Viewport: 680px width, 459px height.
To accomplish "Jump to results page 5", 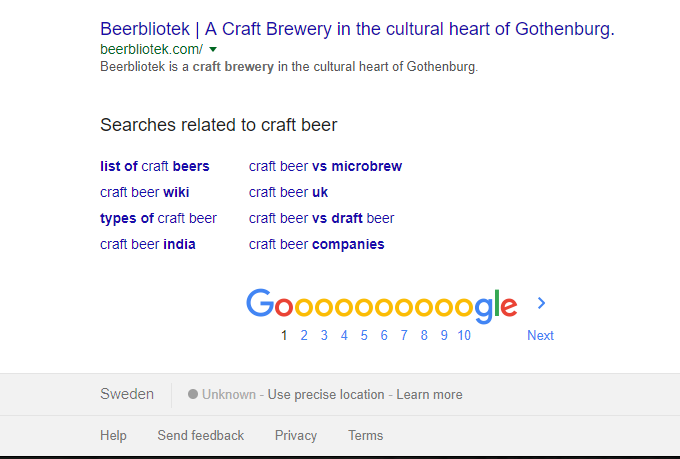I will [x=364, y=335].
